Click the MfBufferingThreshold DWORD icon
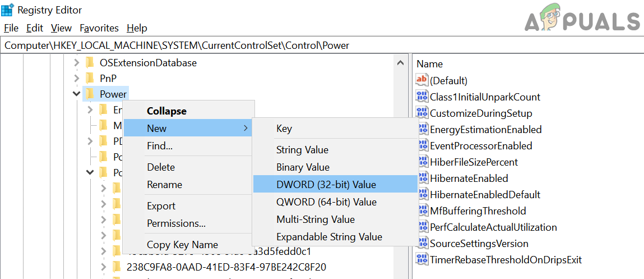Viewport: 644px width, 279px height. point(422,211)
